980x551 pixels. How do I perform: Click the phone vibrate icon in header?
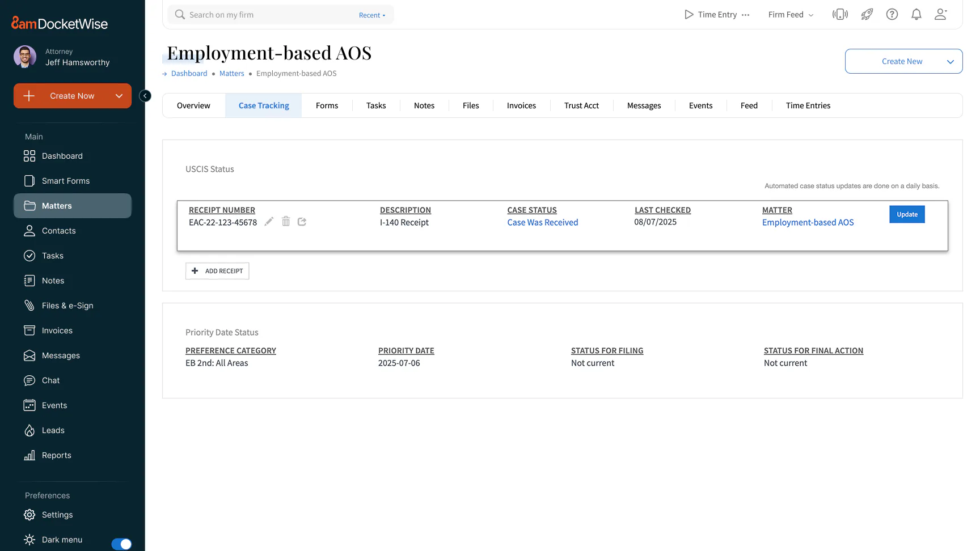tap(840, 15)
